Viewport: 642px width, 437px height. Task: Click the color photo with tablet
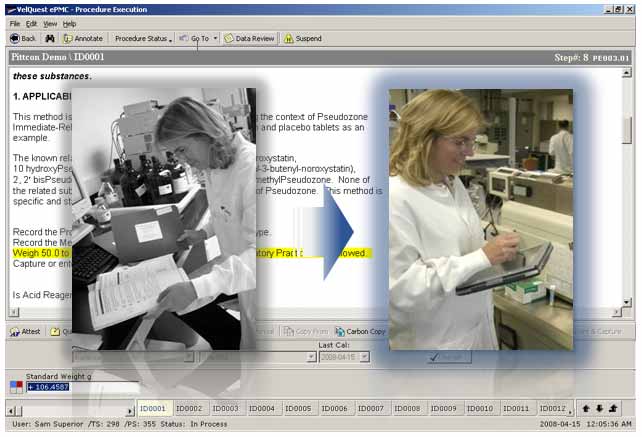click(481, 220)
